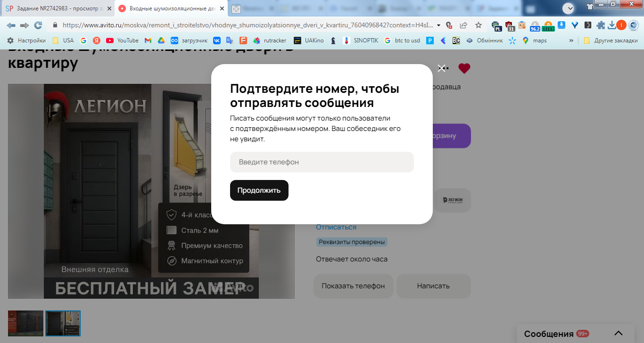The image size is (644, 343).
Task: Click the 'Введите телефон' phone input field
Action: (x=322, y=162)
